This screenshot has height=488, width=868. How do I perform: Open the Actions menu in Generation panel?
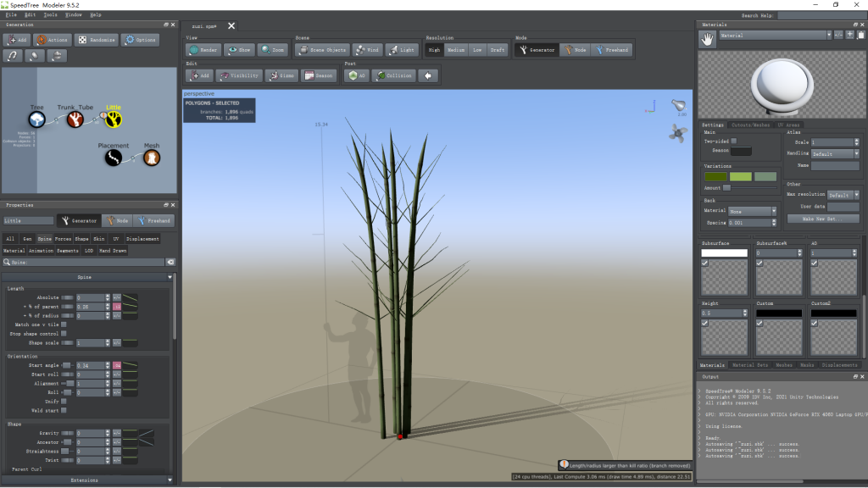pos(52,40)
